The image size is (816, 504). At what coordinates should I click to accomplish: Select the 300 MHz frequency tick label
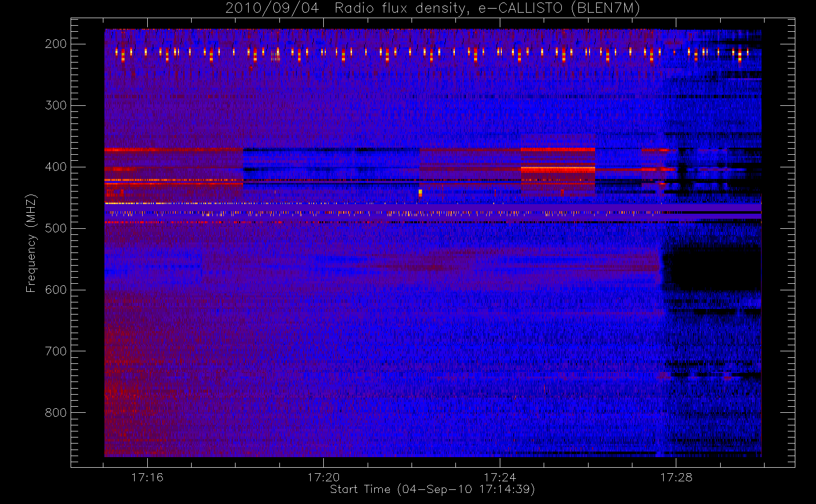tap(56, 105)
